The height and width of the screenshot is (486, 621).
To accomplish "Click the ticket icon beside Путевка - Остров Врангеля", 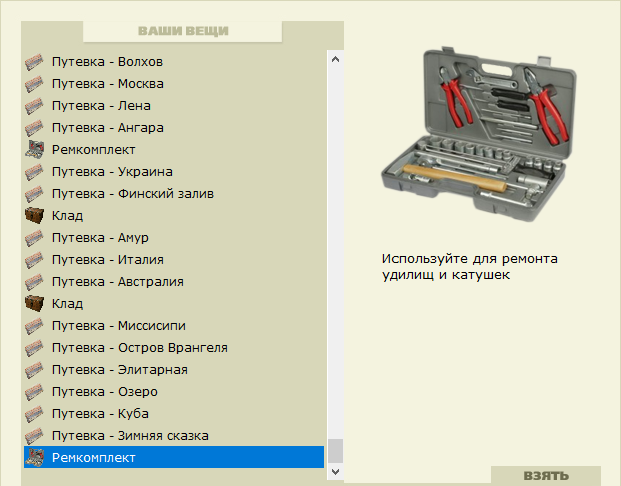I will [x=34, y=348].
